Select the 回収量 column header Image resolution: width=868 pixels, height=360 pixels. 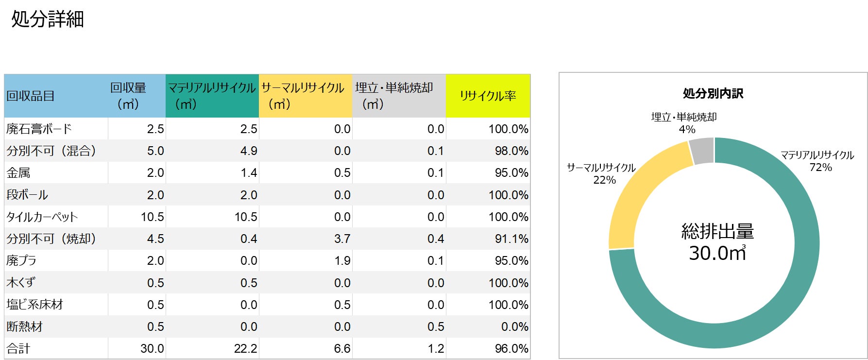pyautogui.click(x=128, y=96)
